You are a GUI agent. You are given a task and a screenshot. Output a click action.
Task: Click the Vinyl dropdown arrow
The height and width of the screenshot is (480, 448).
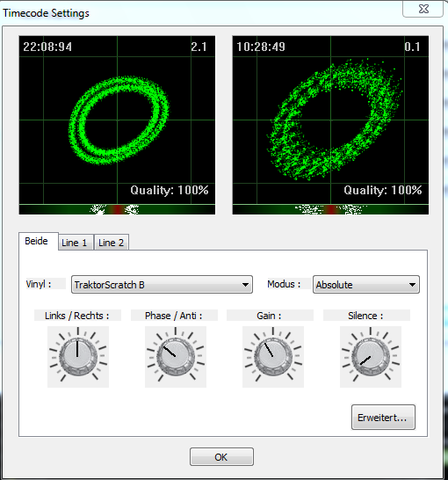coord(245,285)
